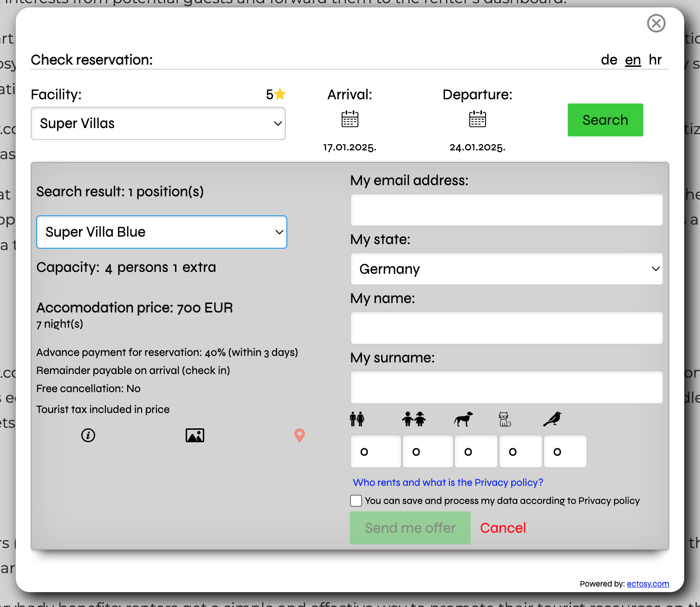Switch language to de

[x=609, y=60]
